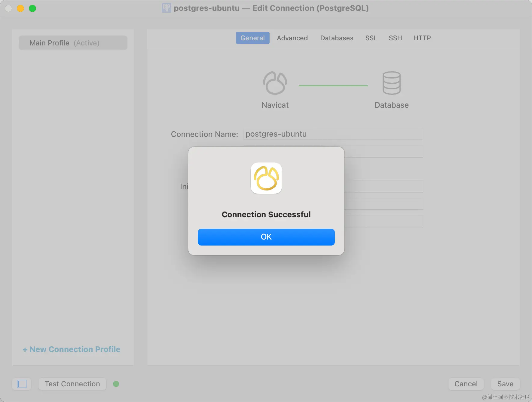Screen dimensions: 532x402
Task: Zoom the window with the green button
Action: (x=32, y=8)
